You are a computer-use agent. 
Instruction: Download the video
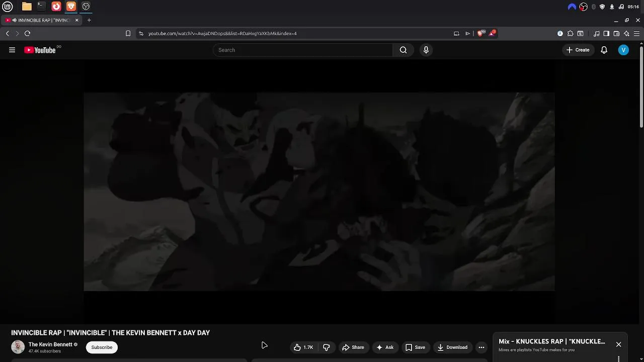coord(452,347)
